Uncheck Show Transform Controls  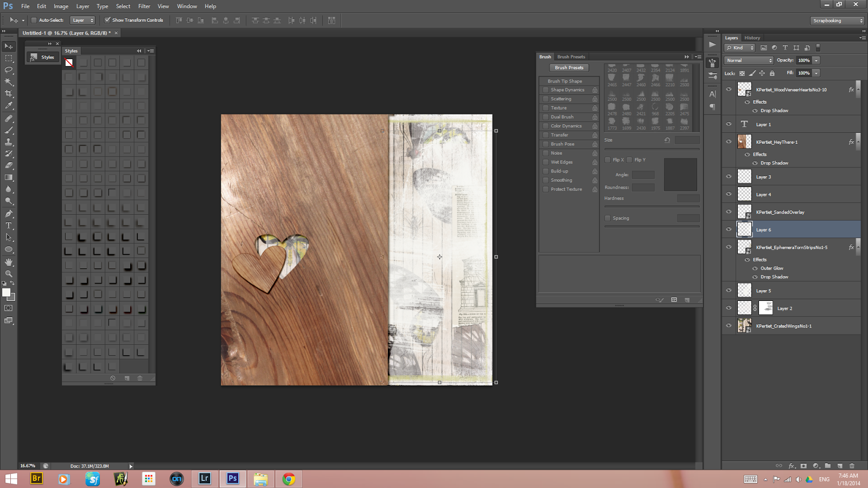pos(107,20)
